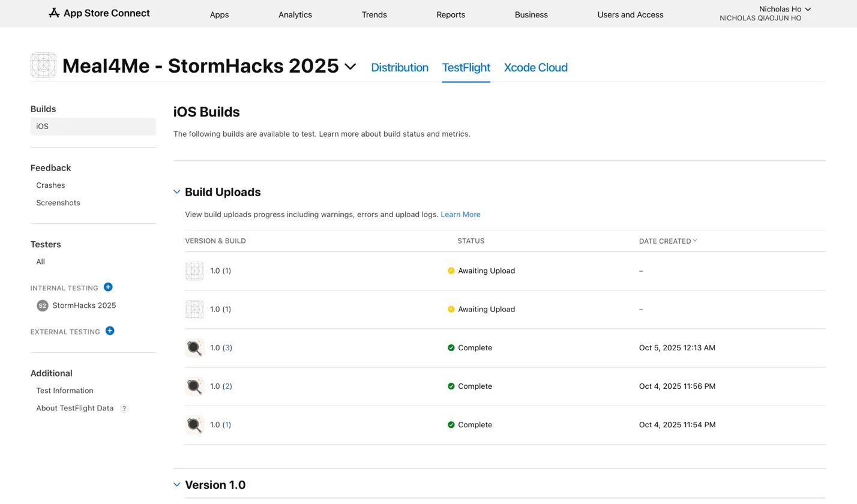
Task: Click green check icon for Oct 4 11:54 PM build
Action: [451, 425]
